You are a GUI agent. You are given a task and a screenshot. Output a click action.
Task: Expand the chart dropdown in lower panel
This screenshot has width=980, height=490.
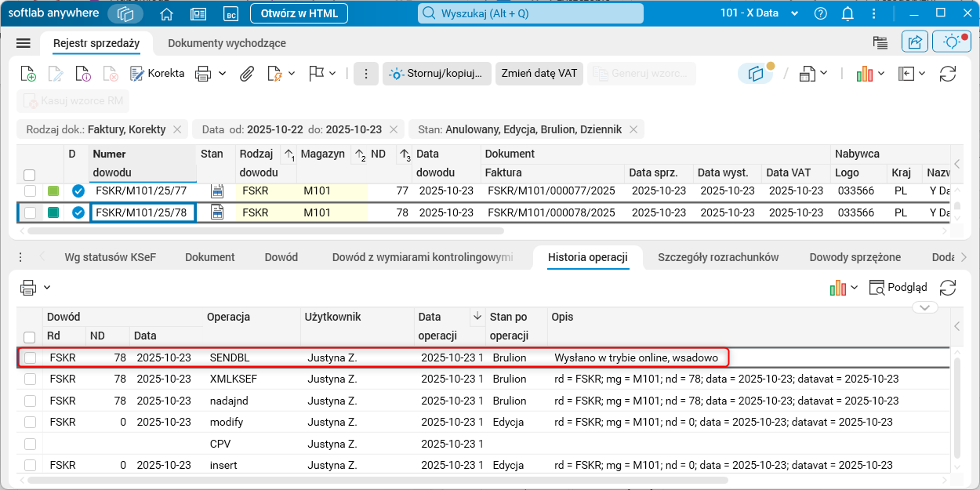854,288
